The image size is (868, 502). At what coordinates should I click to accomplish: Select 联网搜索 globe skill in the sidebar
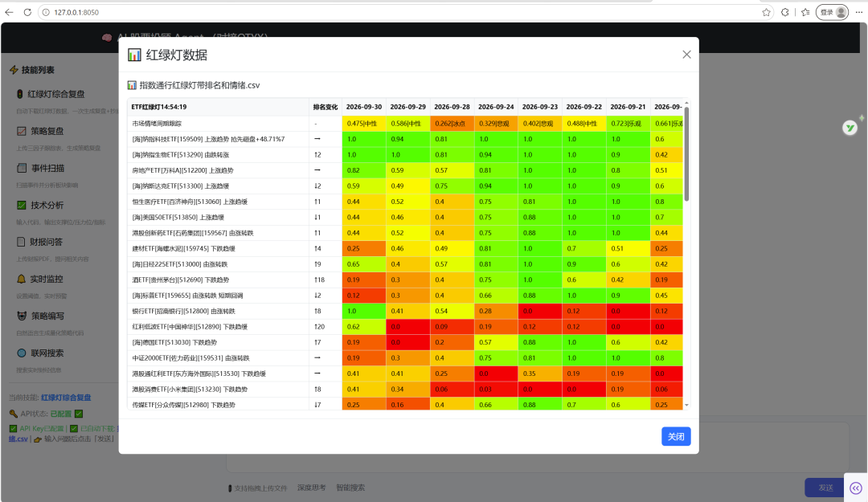coord(40,353)
